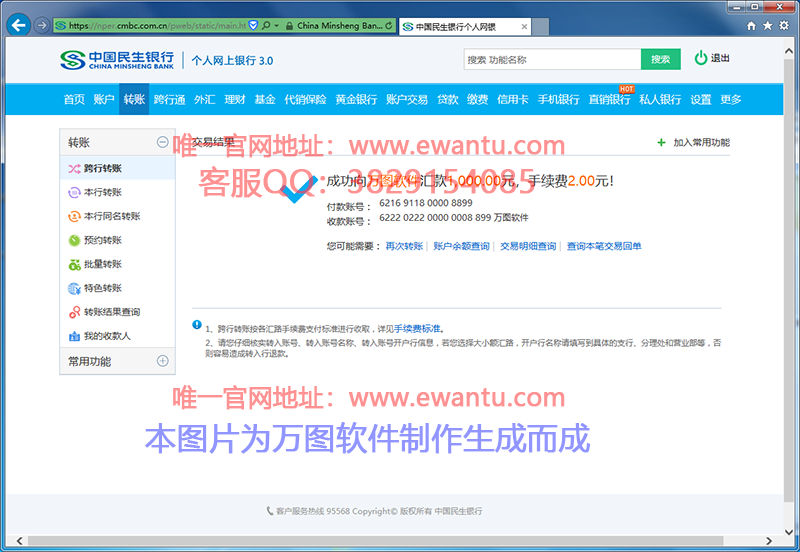Click the 转账结果查询 red icon
The image size is (800, 552).
click(x=74, y=312)
